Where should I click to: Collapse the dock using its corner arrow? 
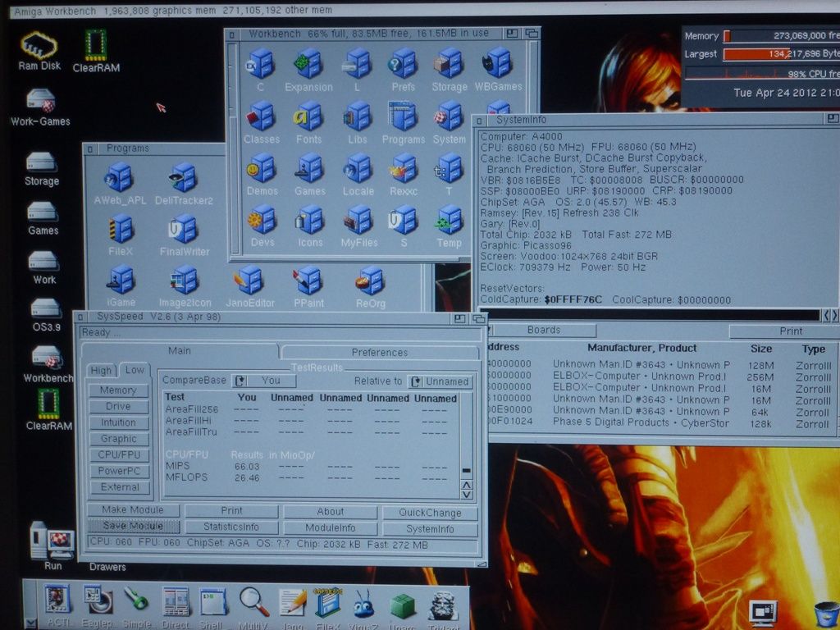pyautogui.click(x=30, y=623)
